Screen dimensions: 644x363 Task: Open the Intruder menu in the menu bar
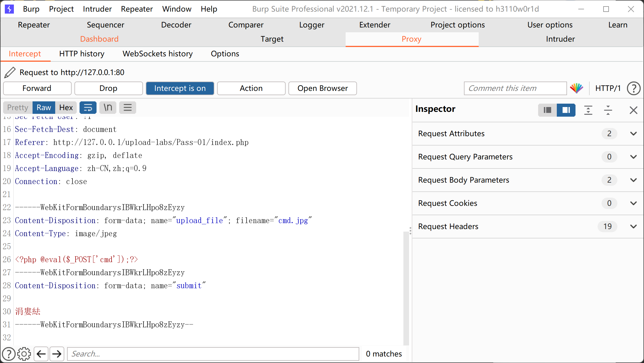coord(97,9)
